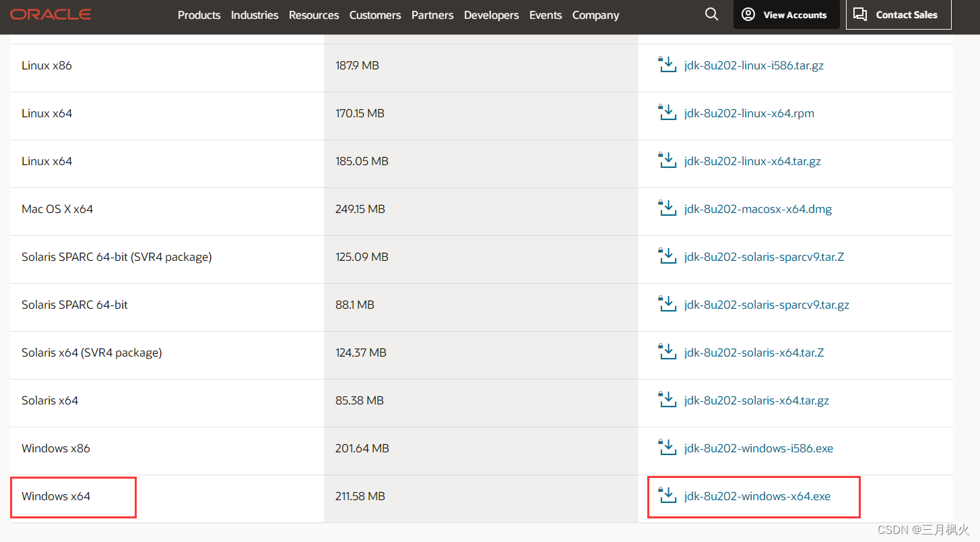Open the Resources menu

pos(314,15)
